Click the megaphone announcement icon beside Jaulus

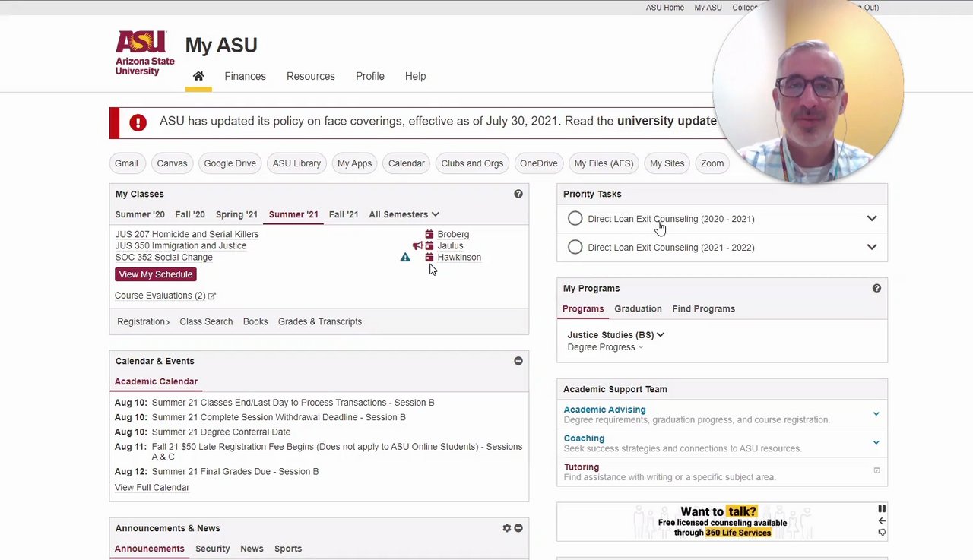coord(417,245)
